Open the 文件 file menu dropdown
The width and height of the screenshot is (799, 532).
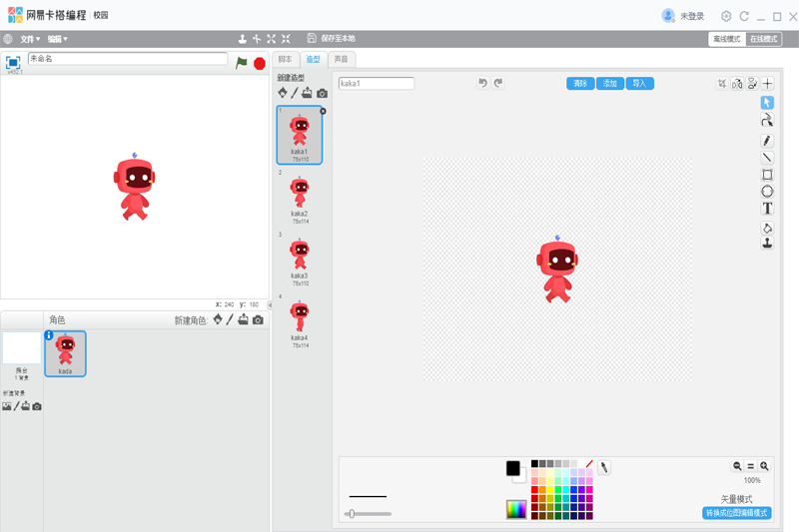click(30, 39)
